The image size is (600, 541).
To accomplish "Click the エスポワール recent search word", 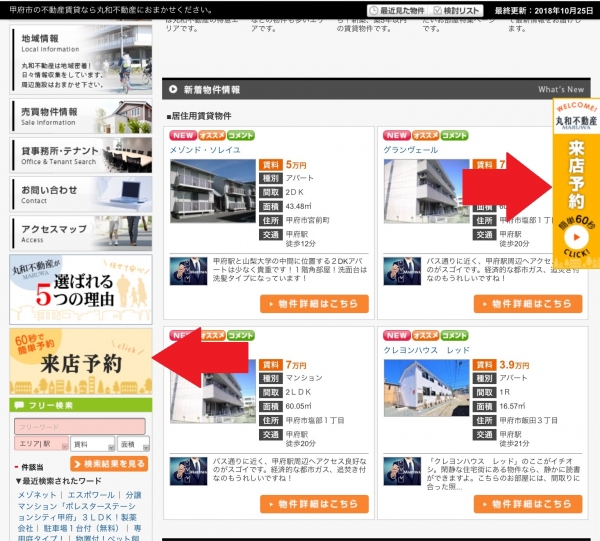I will (91, 495).
